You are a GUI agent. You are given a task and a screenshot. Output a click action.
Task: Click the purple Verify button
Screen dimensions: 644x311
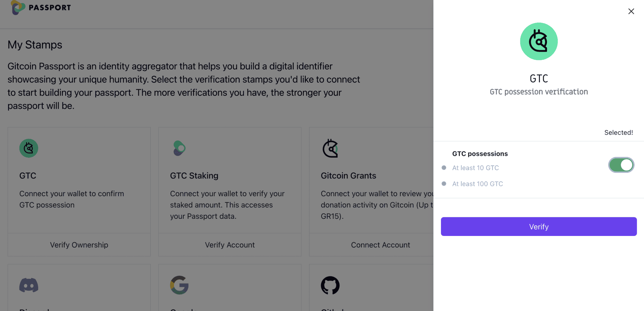click(539, 226)
